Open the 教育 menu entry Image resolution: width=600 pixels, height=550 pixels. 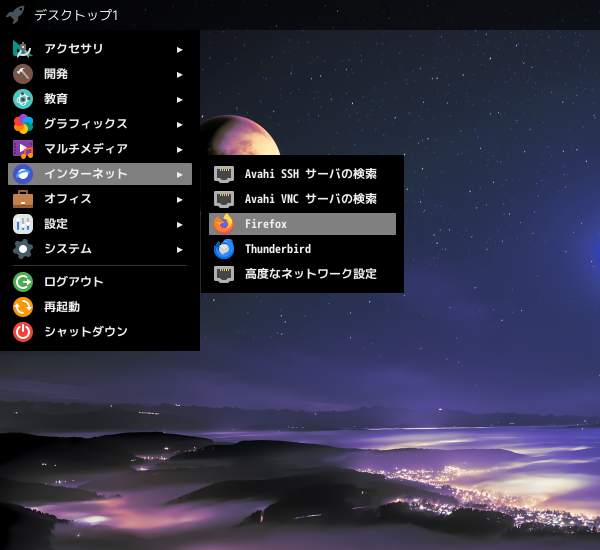(100, 99)
